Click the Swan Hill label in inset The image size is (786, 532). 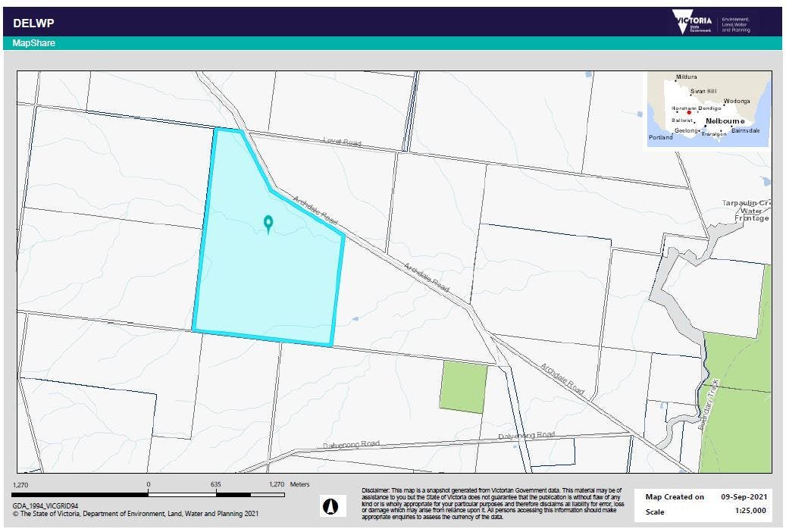click(703, 91)
